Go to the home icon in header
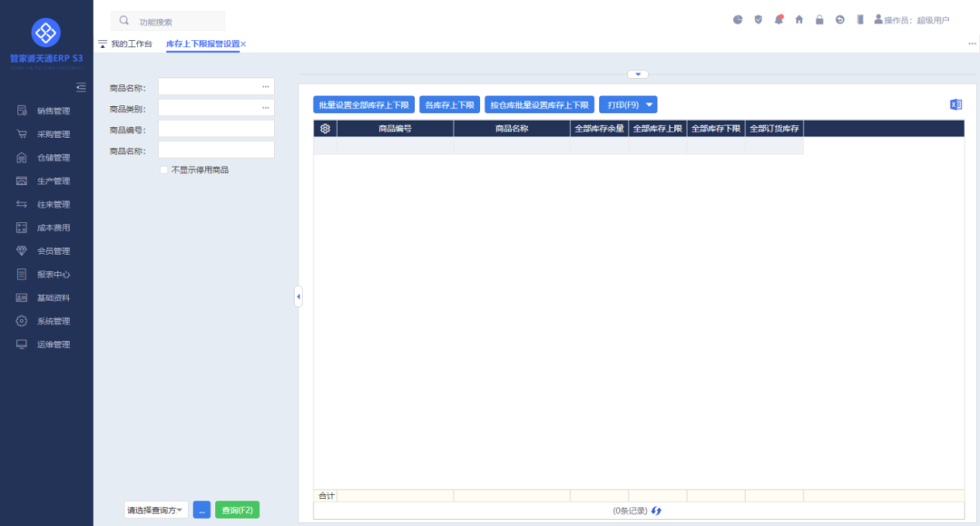The width and height of the screenshot is (980, 526). pyautogui.click(x=799, y=19)
